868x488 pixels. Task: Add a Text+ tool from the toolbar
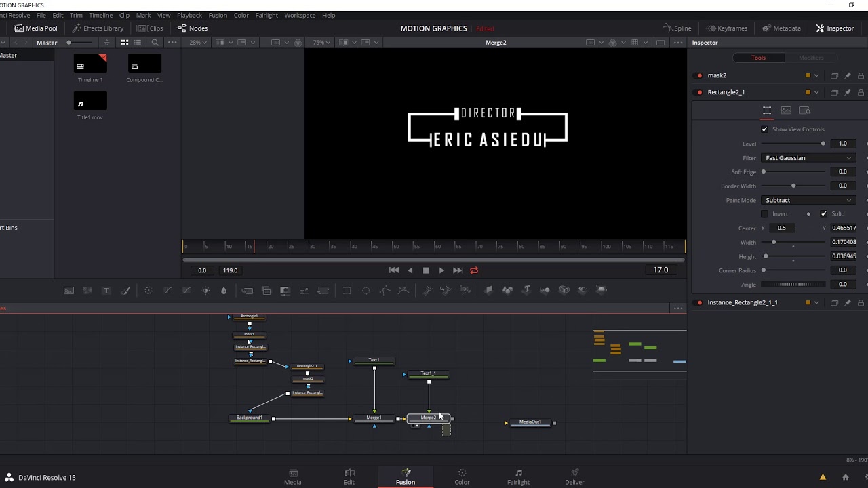tap(106, 290)
